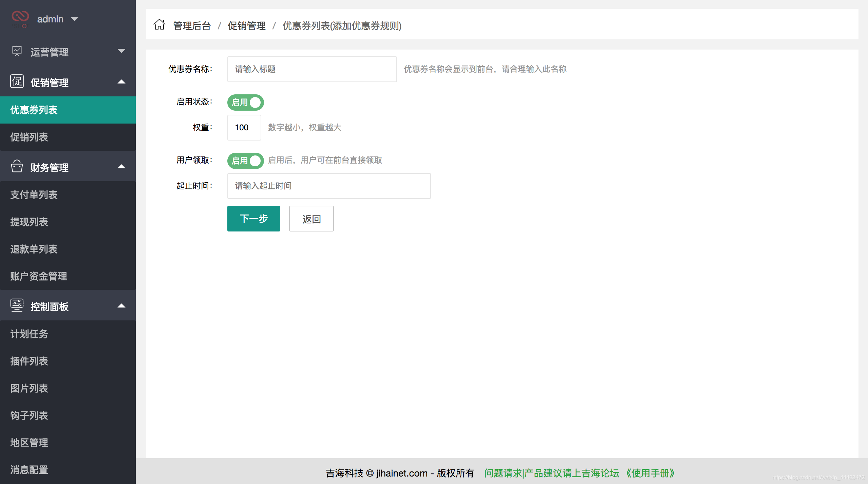Turn off the 用户领取 switch
The width and height of the screenshot is (868, 484).
pos(245,161)
